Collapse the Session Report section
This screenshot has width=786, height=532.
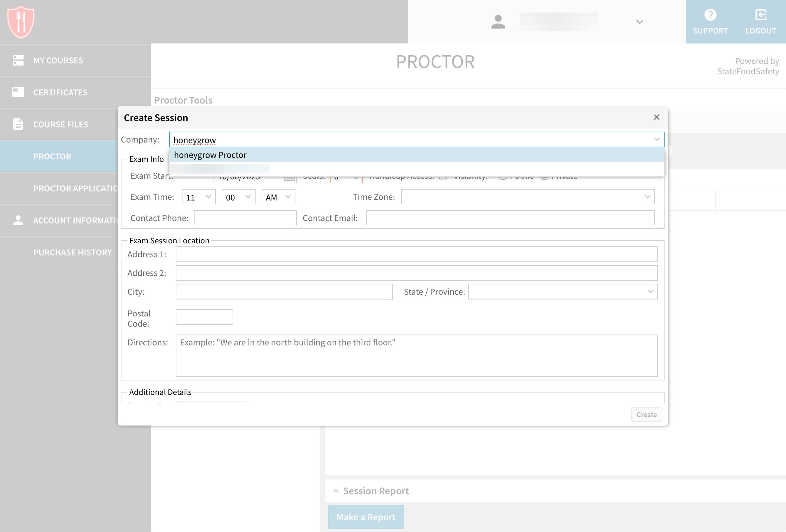coord(336,491)
